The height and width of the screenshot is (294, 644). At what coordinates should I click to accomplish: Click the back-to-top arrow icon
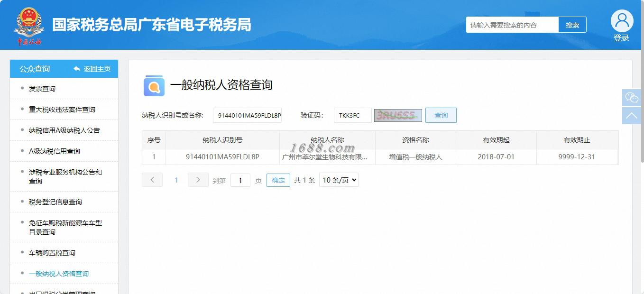coord(632,116)
